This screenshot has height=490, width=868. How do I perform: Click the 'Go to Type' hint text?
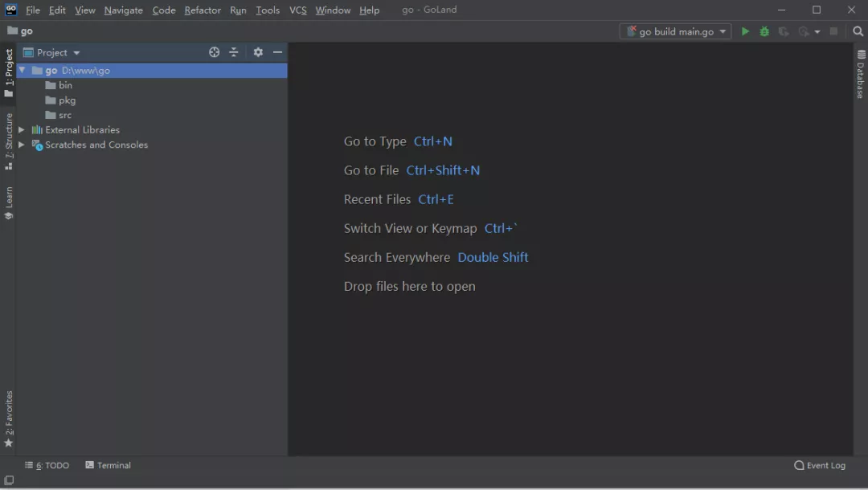[x=375, y=141]
